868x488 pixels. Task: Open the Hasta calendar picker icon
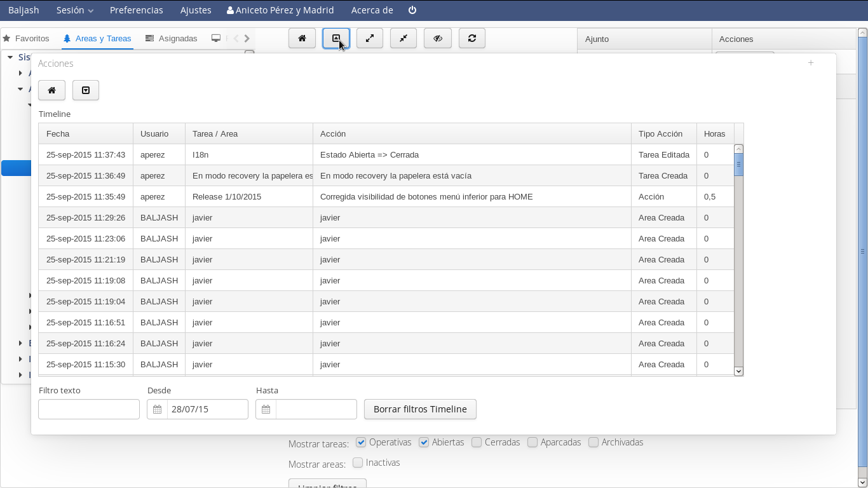(x=266, y=409)
